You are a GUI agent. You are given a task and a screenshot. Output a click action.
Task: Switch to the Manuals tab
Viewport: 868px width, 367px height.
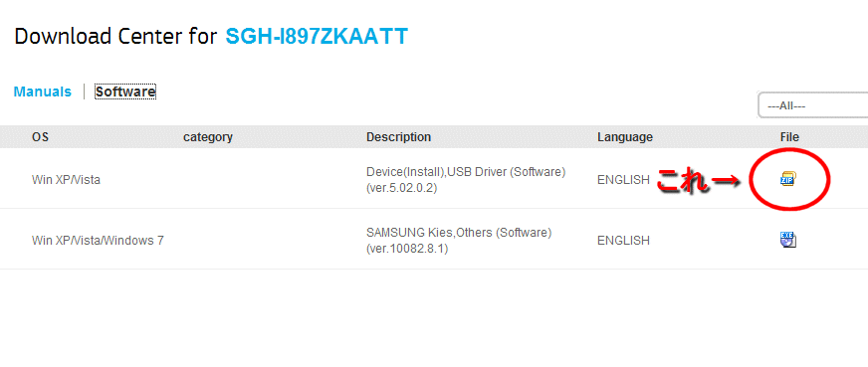point(43,92)
